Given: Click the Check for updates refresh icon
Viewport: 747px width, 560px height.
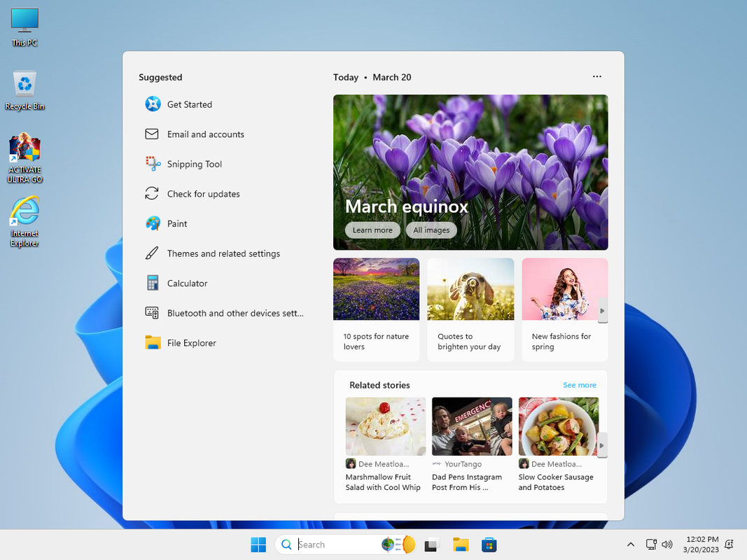Looking at the screenshot, I should (152, 193).
